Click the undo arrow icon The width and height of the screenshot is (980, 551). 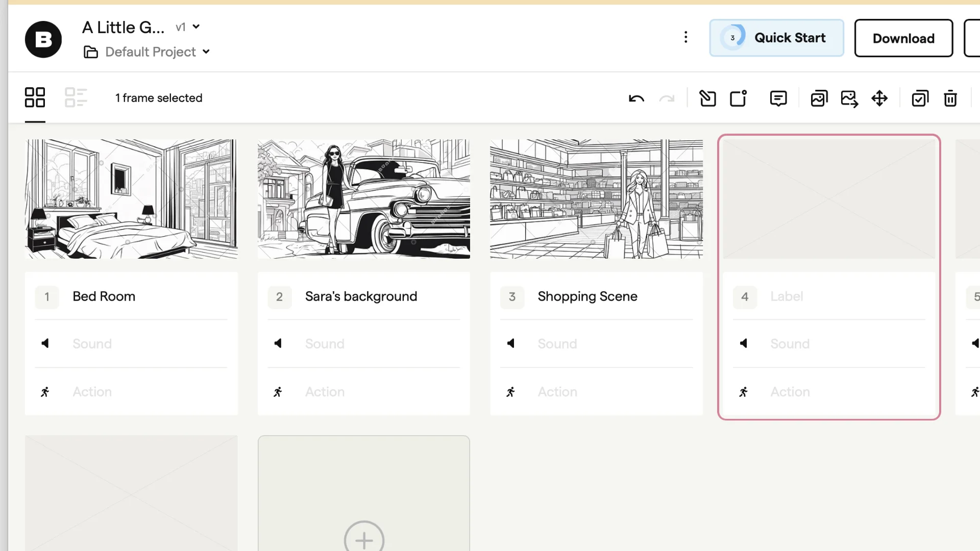tap(636, 98)
